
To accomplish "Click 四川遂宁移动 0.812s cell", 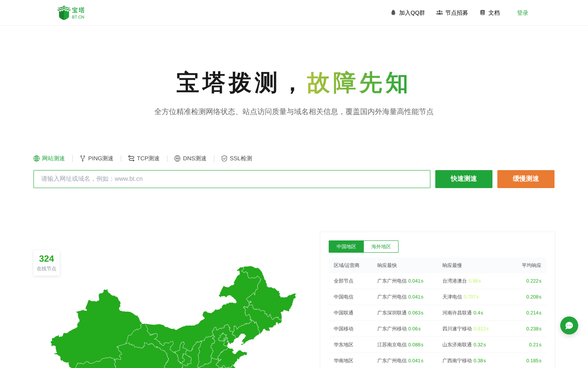I will 465,329.
